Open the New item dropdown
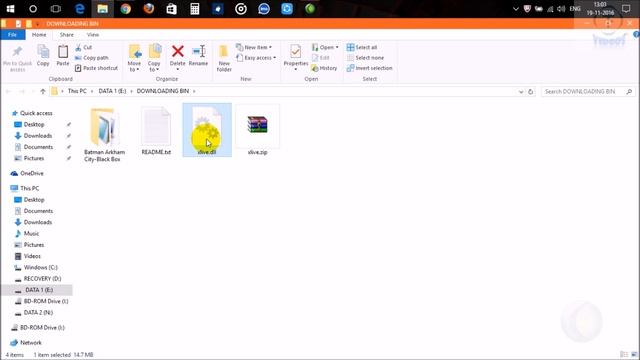Screen dimensions: 640x360 point(254,47)
